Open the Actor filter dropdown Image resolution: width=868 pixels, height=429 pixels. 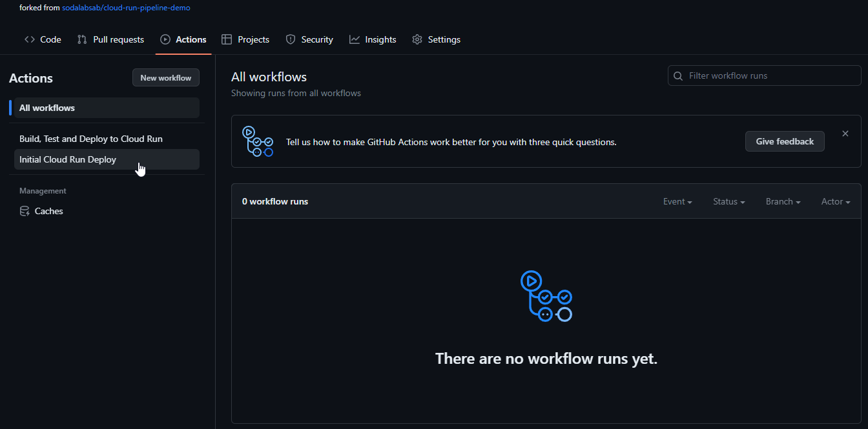pyautogui.click(x=836, y=201)
